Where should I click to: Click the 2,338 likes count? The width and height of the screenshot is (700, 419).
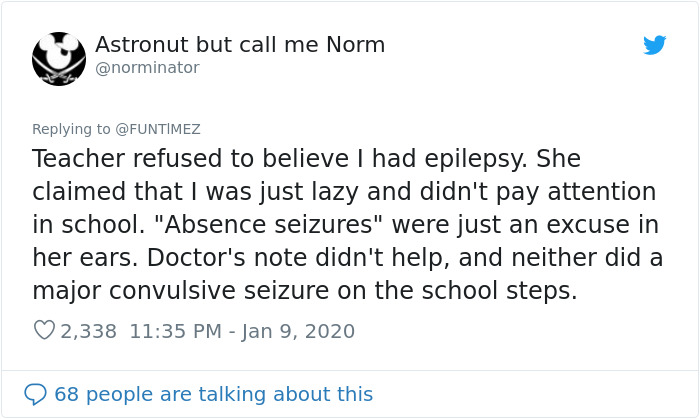90,331
